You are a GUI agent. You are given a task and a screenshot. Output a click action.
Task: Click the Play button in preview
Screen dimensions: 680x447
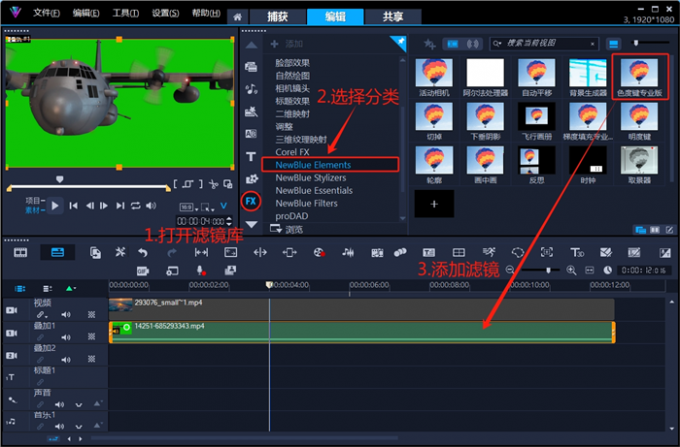(57, 205)
